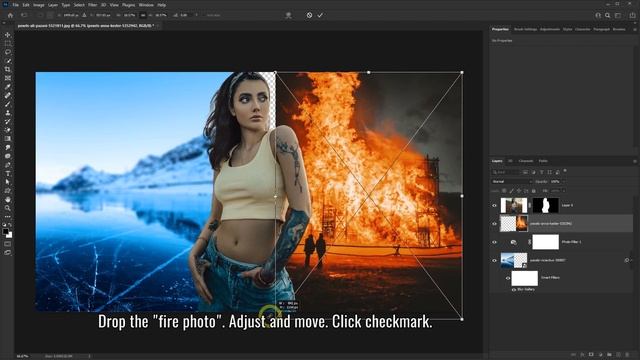Viewport: 640px width, 360px height.
Task: Cancel the transform with the circle-slash button
Action: tap(309, 15)
